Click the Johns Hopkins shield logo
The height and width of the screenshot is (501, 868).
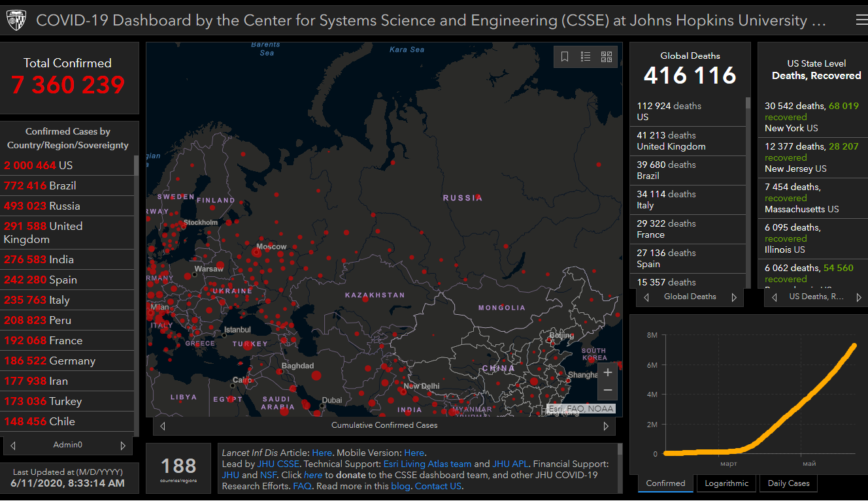coord(16,20)
